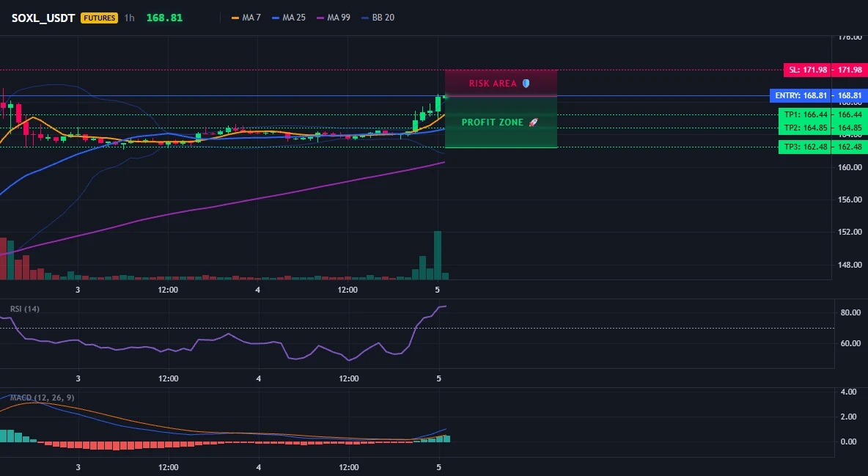Click the 2.00 MACD axis value
This screenshot has width=868, height=476.
[849, 417]
